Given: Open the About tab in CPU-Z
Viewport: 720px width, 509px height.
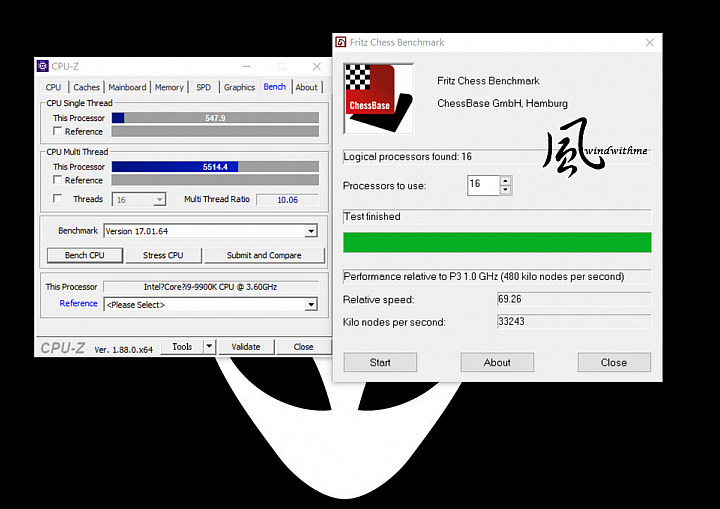Looking at the screenshot, I should pos(306,87).
